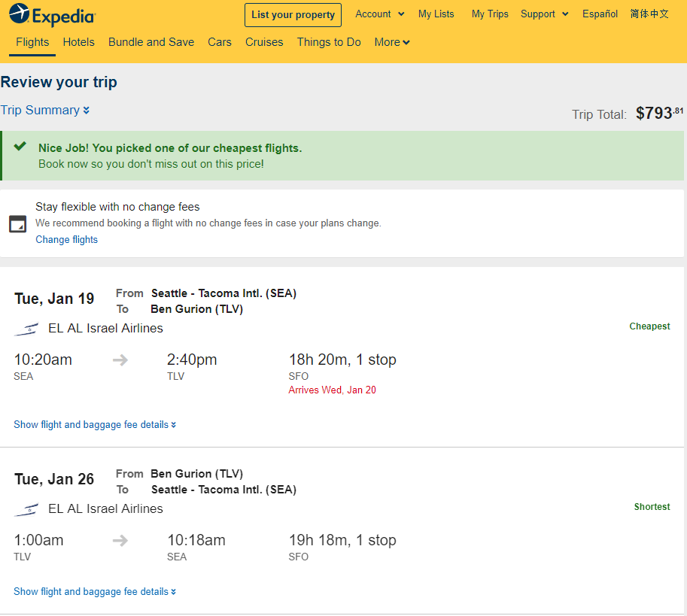
Task: Open the Bundle and Save tab
Action: pyautogui.click(x=151, y=42)
